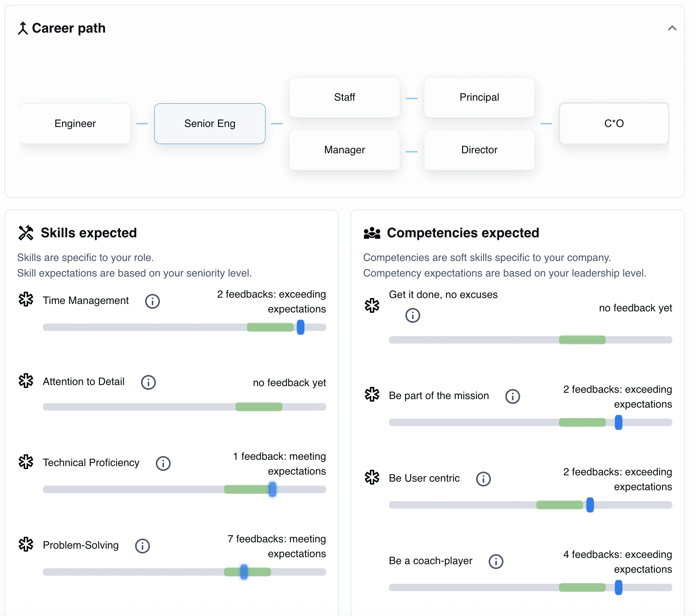Click info icon beside Attention to Detail
Viewport: 696px width, 616px height.
148,382
